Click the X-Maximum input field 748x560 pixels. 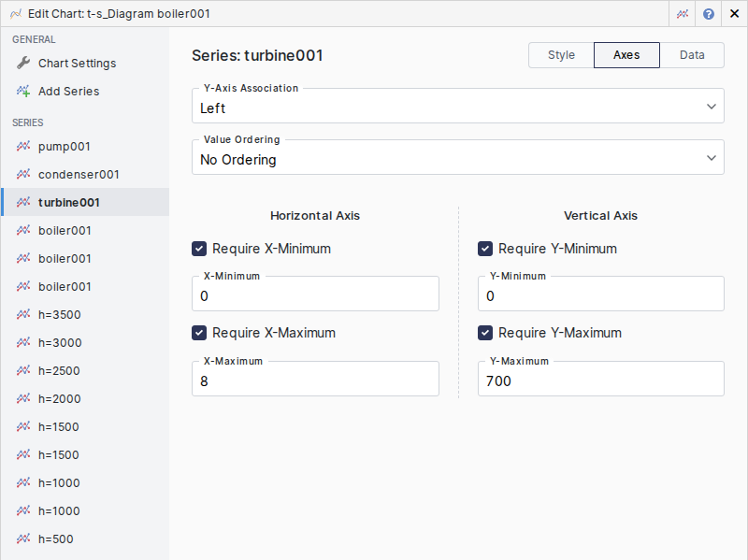315,381
